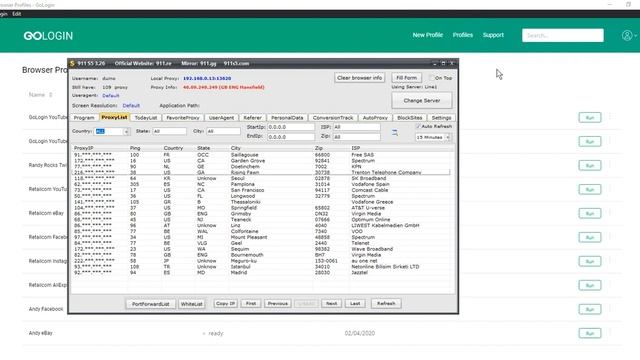The height and width of the screenshot is (360, 640).
Task: Click the 911 S5 app title icon
Action: (72, 63)
